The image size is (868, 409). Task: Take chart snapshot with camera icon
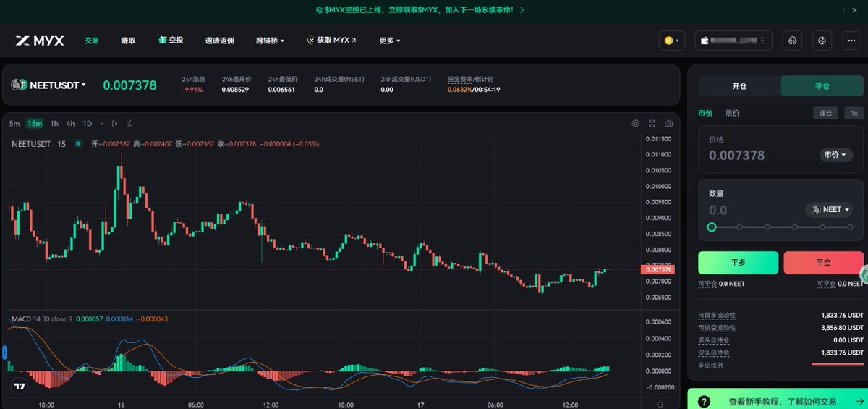coord(668,124)
